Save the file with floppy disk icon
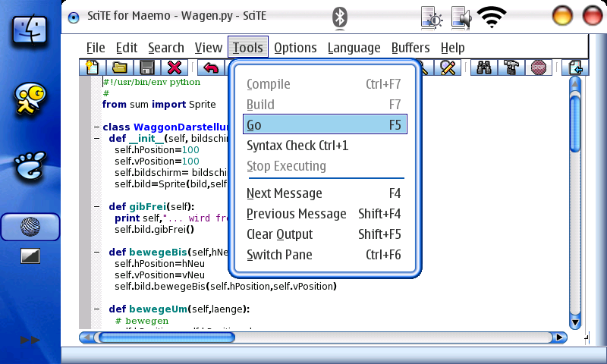The image size is (607, 364). click(x=146, y=67)
